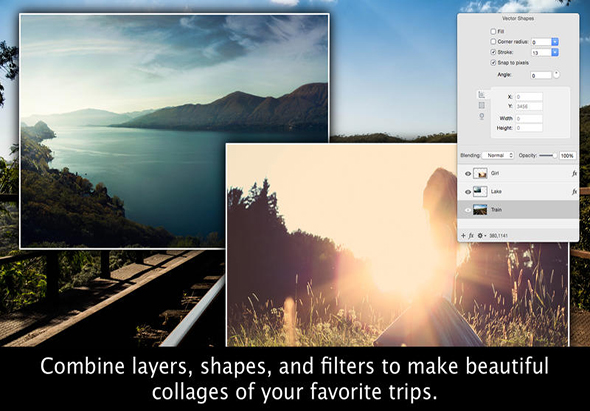
Task: Add a new layer with plus icon
Action: point(463,236)
